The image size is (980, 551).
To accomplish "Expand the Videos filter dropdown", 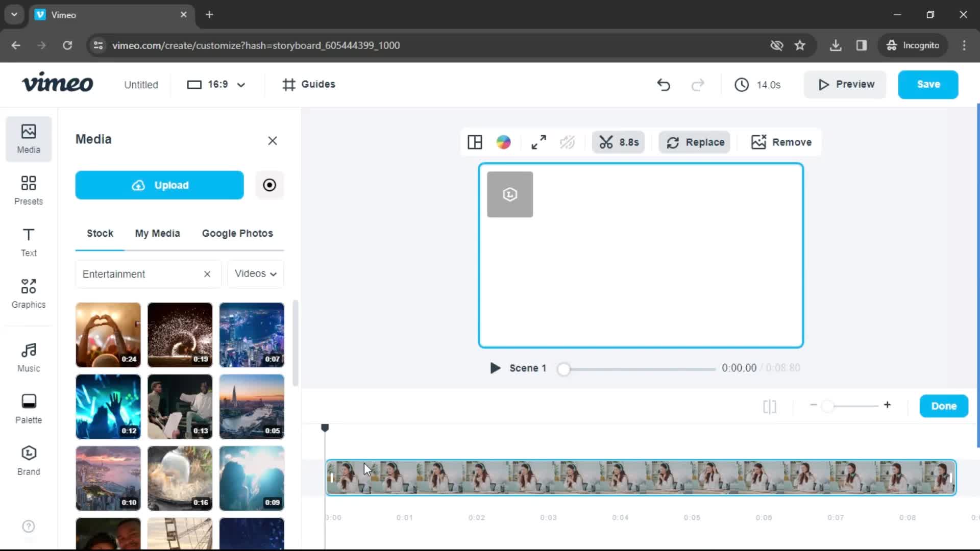I will click(x=256, y=274).
